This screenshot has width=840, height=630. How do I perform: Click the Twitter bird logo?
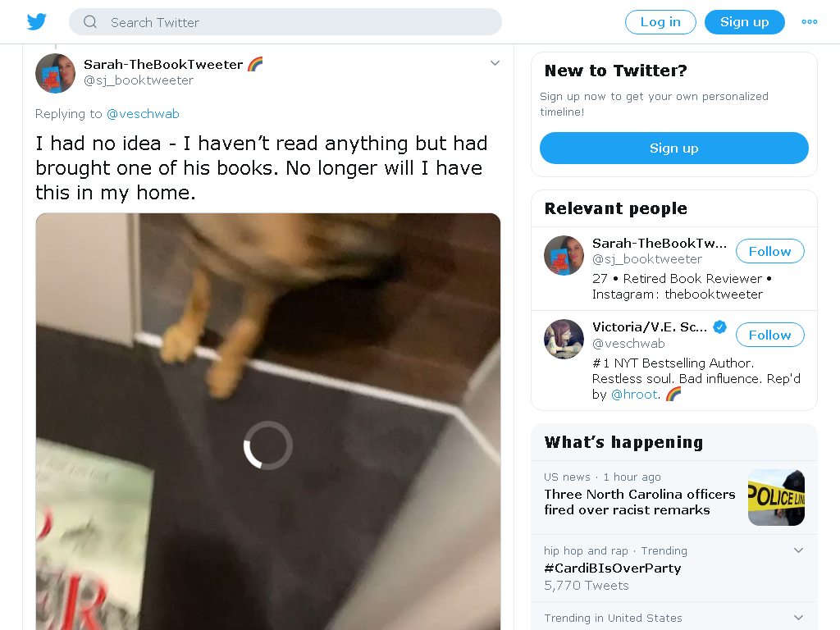coord(37,22)
